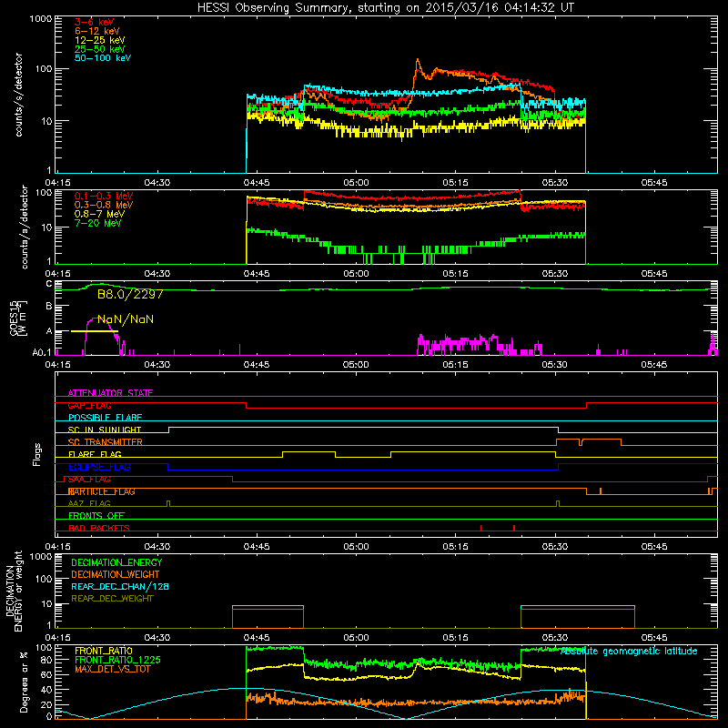The image size is (728, 728).
Task: Select the orange 6-12 keV legend label
Action: click(97, 31)
